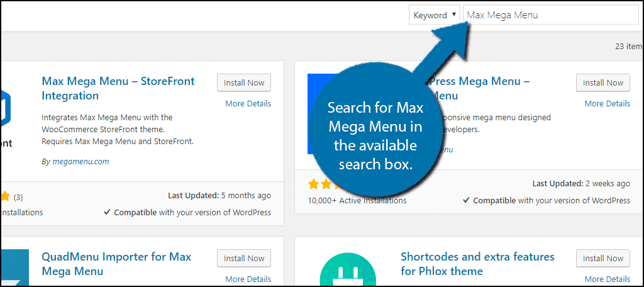Click the items count text near top right
644x287 pixels.
(629, 47)
